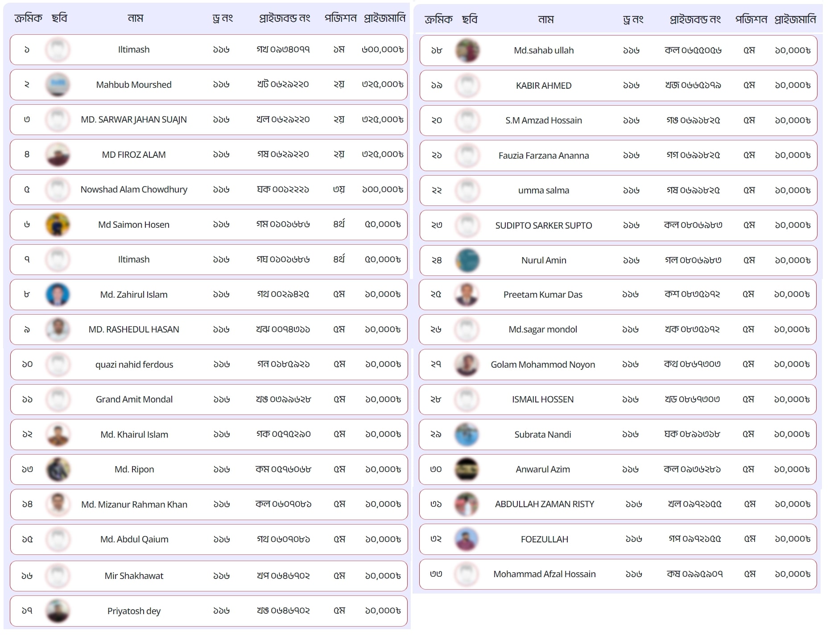Screen dimensions: 830x644
Task: Click left table's প্রাইজবন্ড নং column header
Action: tap(285, 18)
